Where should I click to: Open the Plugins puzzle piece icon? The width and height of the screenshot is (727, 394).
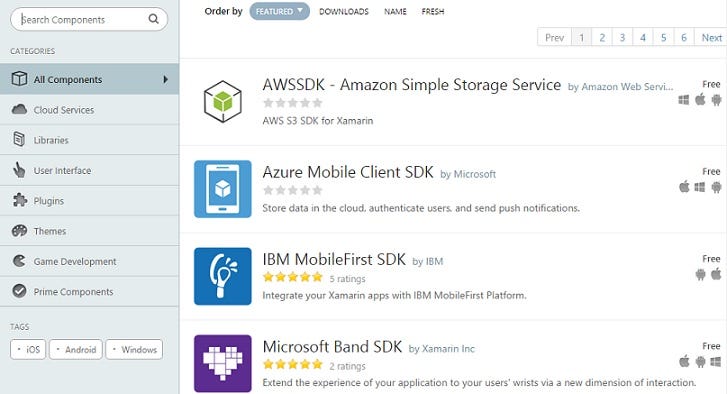[19, 200]
